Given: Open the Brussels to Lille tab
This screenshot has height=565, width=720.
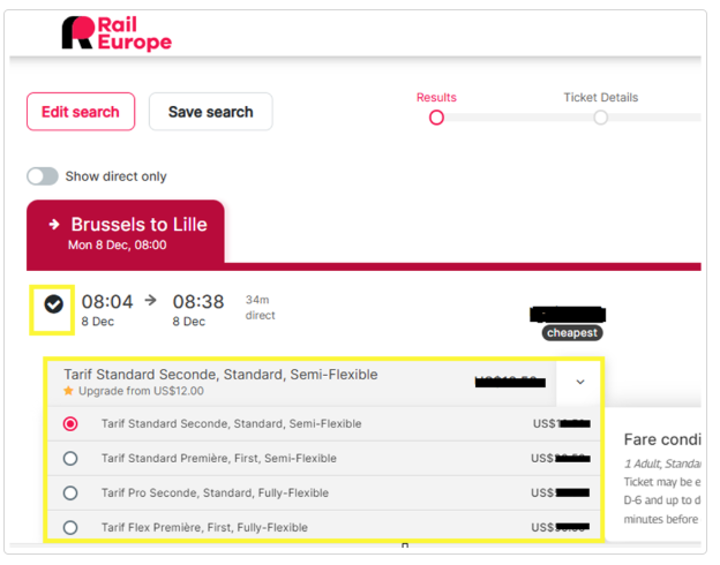Looking at the screenshot, I should [x=125, y=233].
